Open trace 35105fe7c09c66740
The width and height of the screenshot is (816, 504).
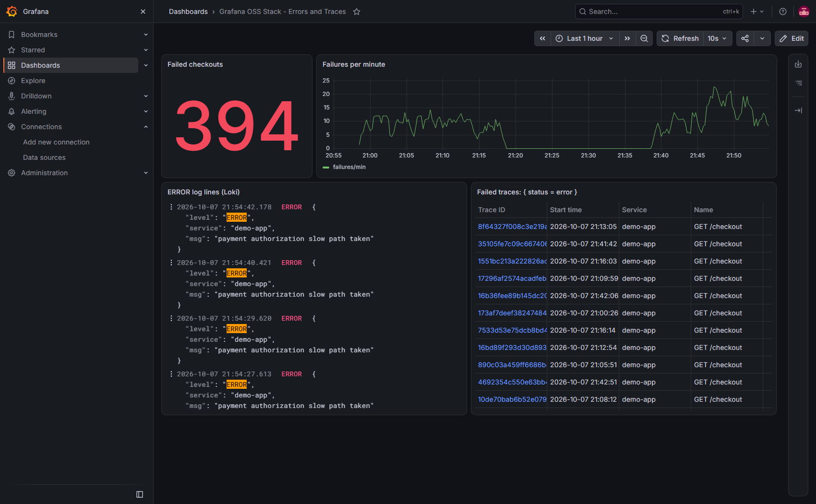click(x=512, y=244)
